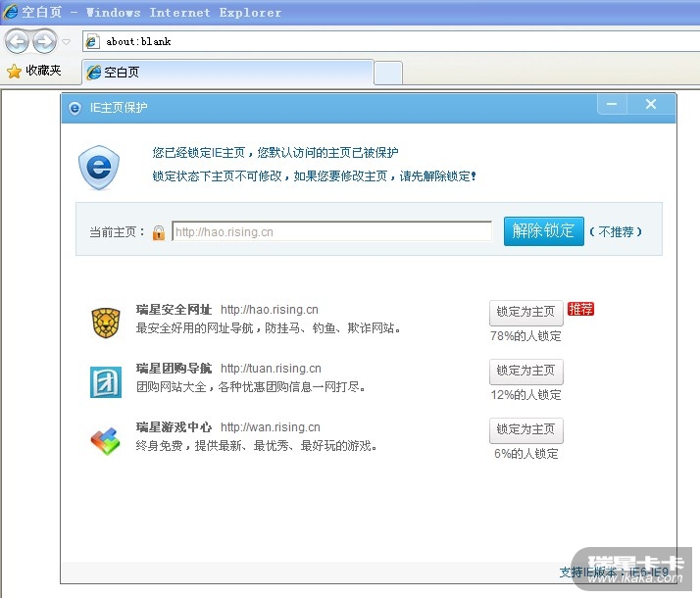Click the 最安全好用的网址导航 description line

coord(269,328)
